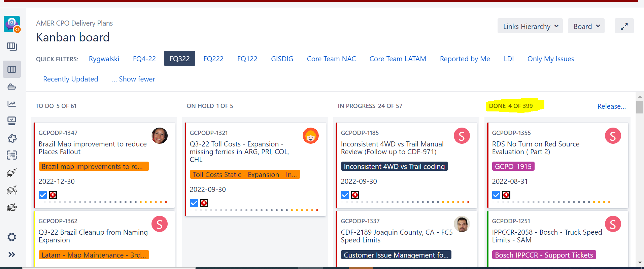Click assignee photo avatar on GCPODP-1337
The height and width of the screenshot is (269, 644).
click(x=462, y=224)
